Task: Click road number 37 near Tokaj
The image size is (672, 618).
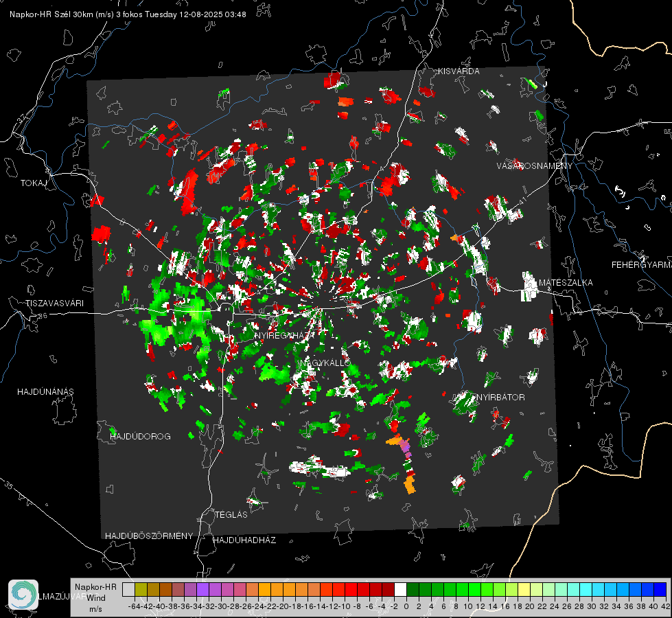Action: (x=22, y=117)
